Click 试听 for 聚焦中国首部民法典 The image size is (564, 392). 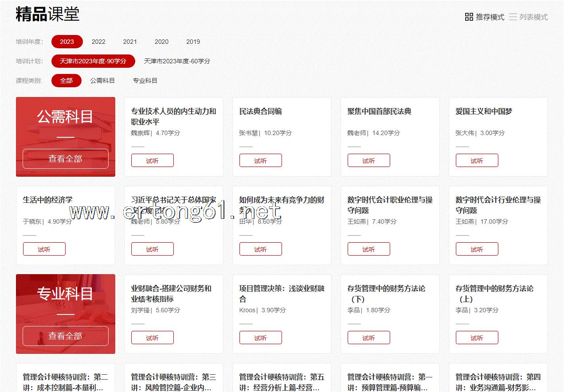click(x=368, y=161)
